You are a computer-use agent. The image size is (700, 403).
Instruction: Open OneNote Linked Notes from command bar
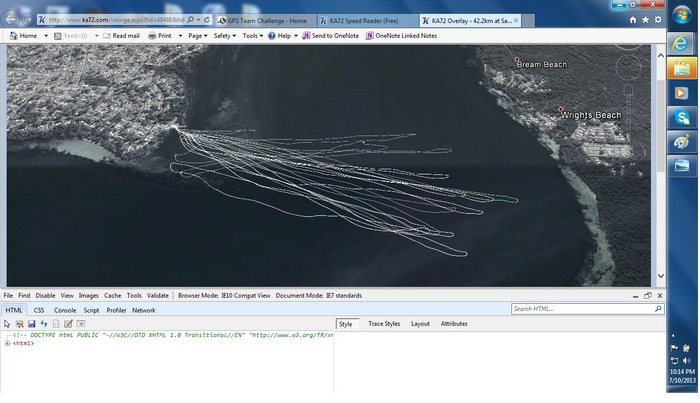402,36
